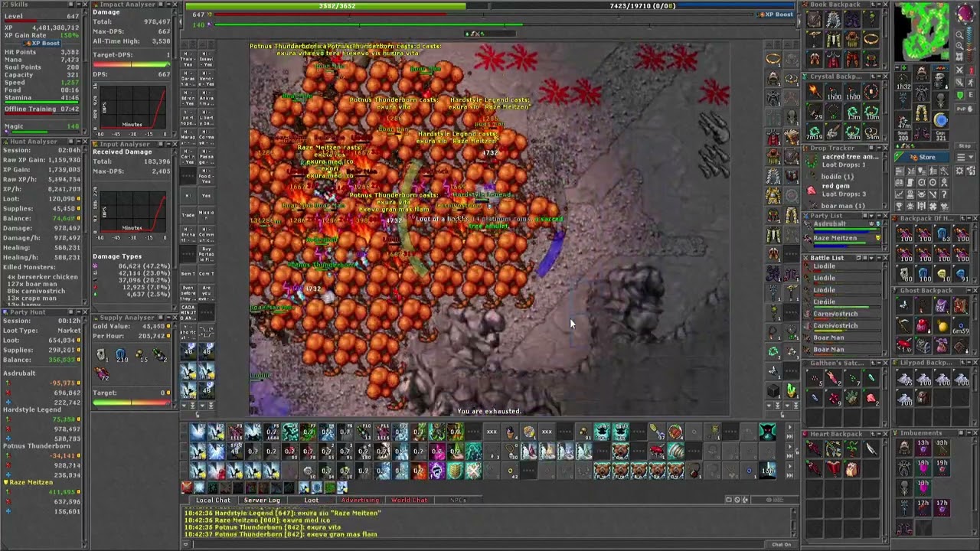Select the golden legs equipment slot
Screen dimensions: 980x551
(923, 112)
